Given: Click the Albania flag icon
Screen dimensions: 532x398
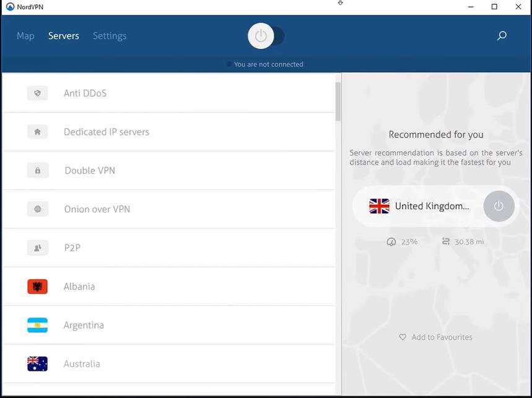Looking at the screenshot, I should pos(37,287).
